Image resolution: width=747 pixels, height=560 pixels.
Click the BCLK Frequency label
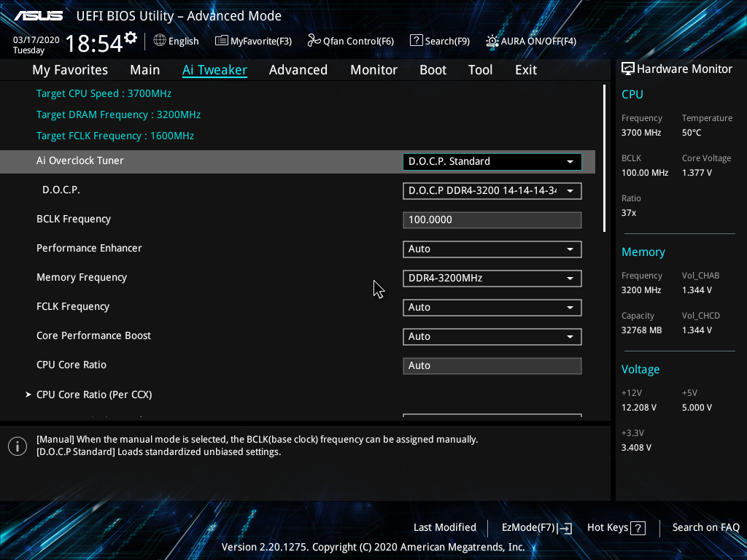(74, 219)
